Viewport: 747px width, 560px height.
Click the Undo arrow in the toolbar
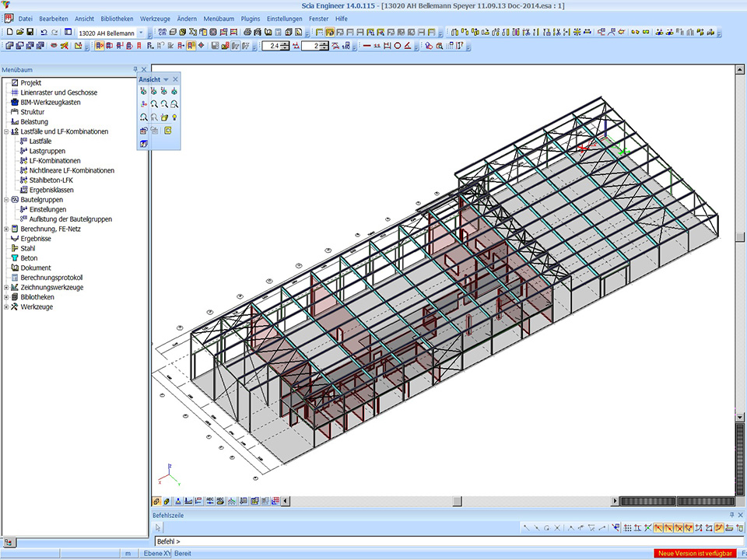44,33
